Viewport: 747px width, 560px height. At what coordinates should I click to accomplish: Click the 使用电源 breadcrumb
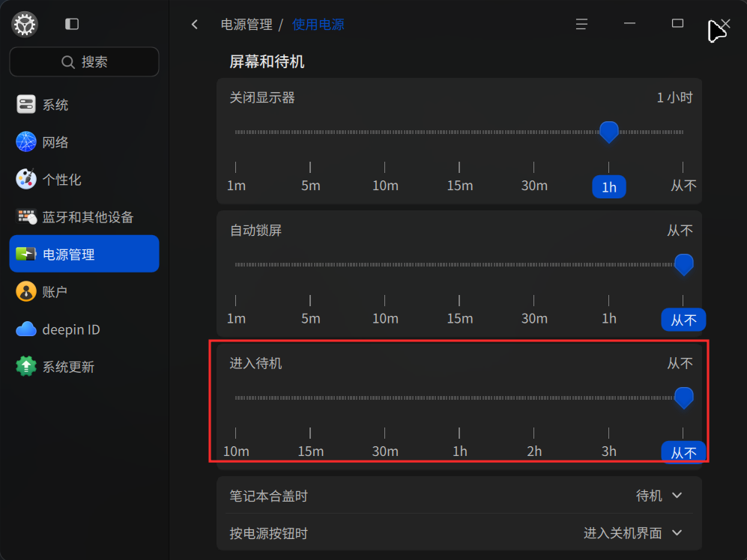click(318, 24)
